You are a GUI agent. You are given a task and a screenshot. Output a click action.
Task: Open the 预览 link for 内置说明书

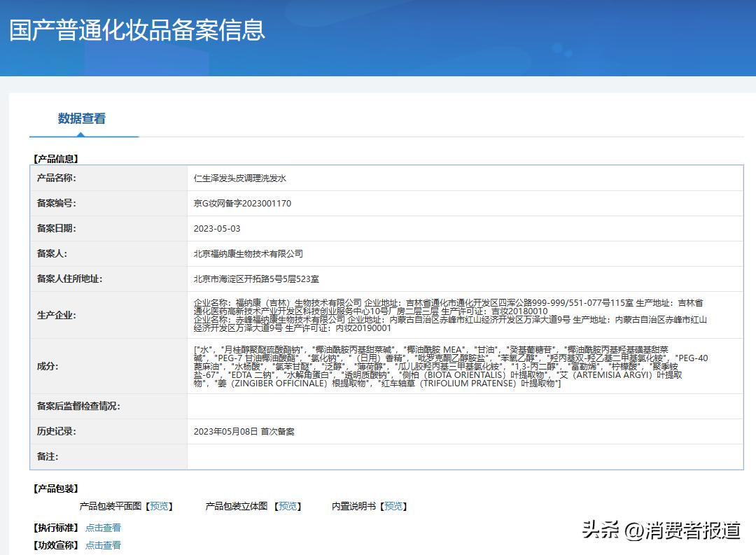394,506
